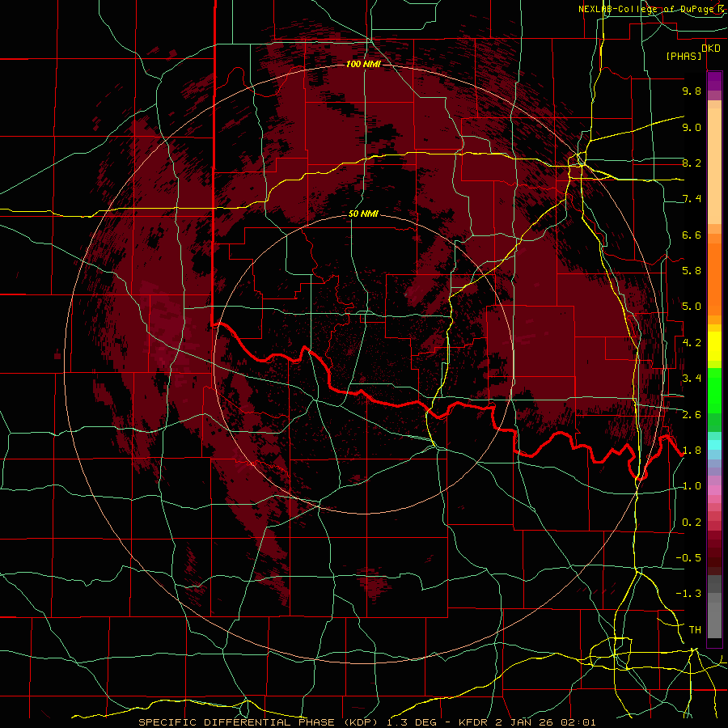Click the bright green band in color bar
The height and width of the screenshot is (728, 728).
(x=714, y=389)
